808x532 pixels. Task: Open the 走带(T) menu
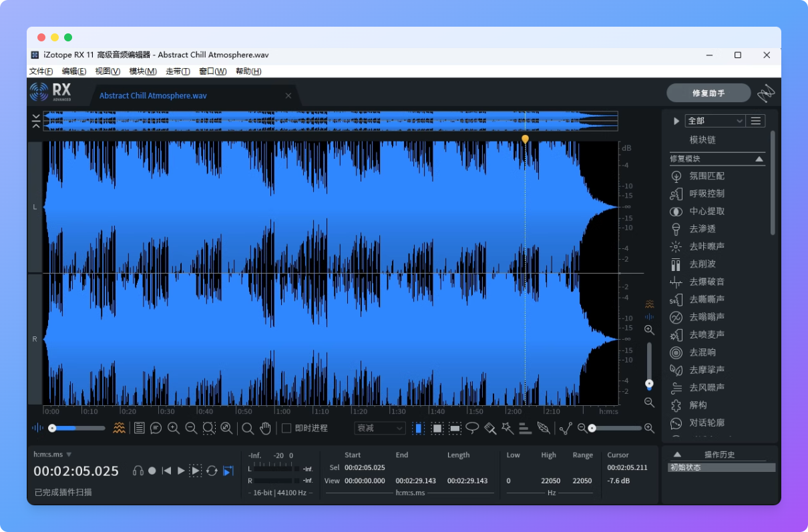(x=178, y=71)
